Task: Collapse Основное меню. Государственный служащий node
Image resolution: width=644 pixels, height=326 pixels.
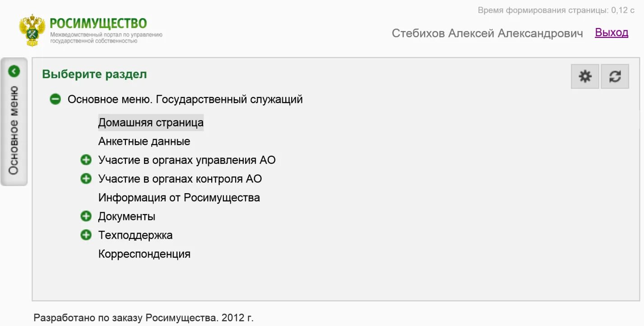Action: [55, 99]
